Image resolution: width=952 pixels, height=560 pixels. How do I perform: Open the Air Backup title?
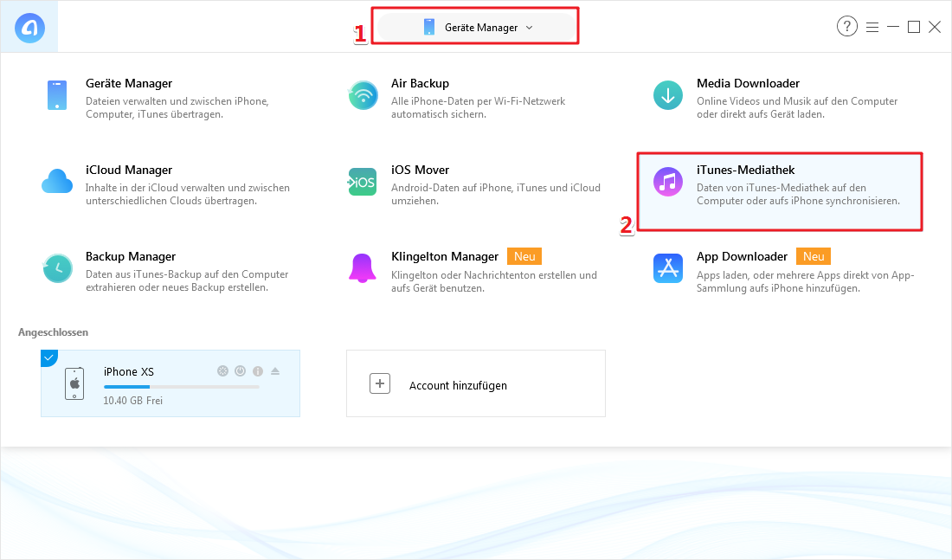420,83
